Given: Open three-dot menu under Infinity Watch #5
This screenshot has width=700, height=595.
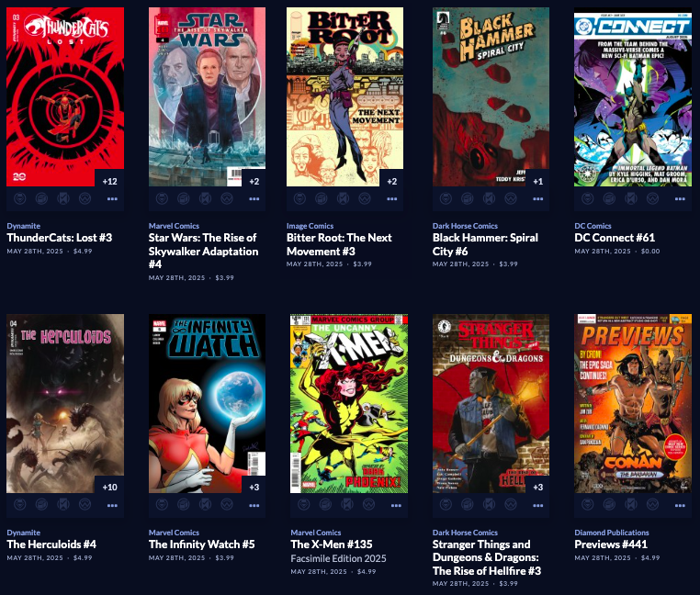Looking at the screenshot, I should (x=254, y=505).
